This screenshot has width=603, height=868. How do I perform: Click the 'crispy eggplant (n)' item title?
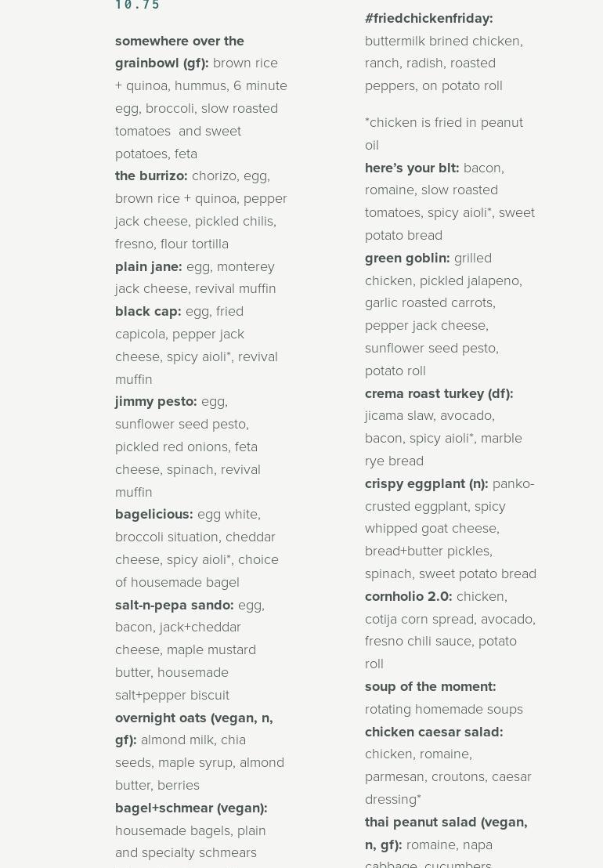(x=427, y=483)
